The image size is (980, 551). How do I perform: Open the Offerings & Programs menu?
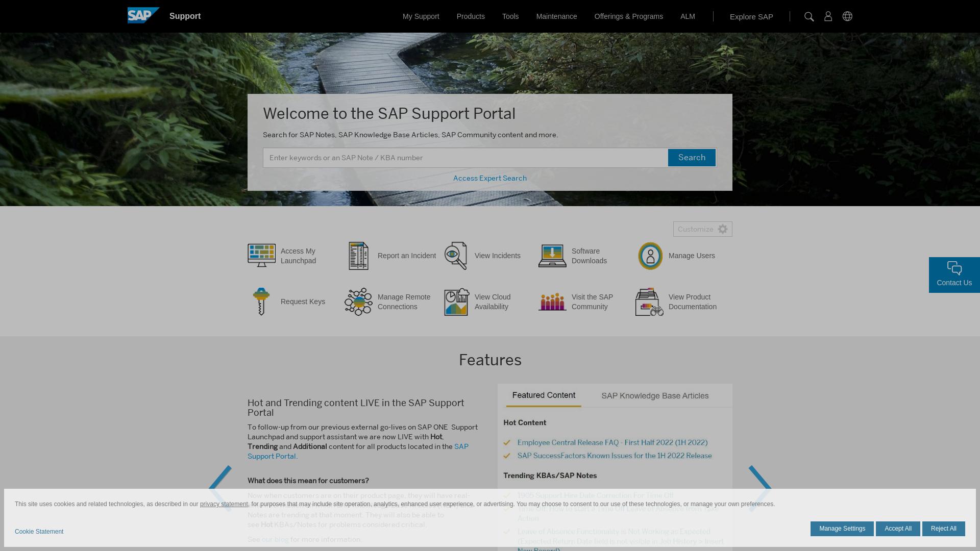pyautogui.click(x=629, y=16)
